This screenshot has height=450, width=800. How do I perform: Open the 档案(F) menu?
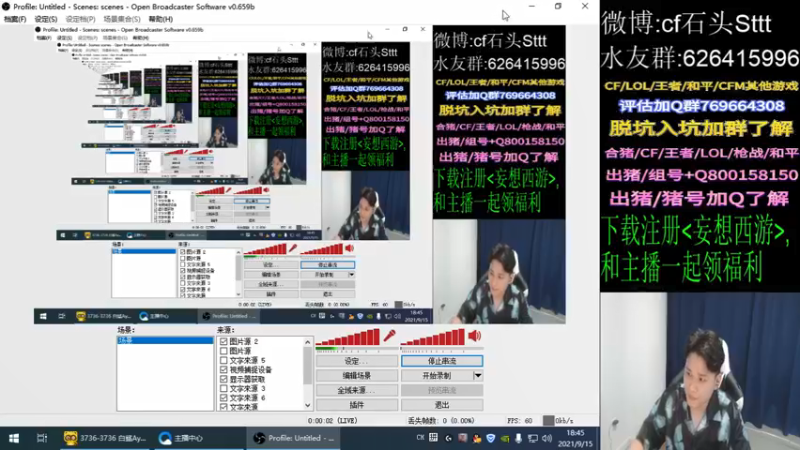click(15, 19)
